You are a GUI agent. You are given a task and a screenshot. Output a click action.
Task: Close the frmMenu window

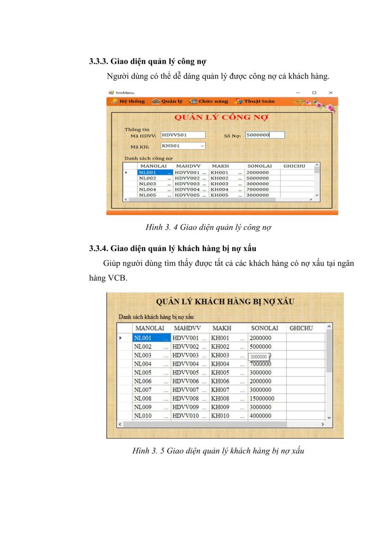point(331,92)
